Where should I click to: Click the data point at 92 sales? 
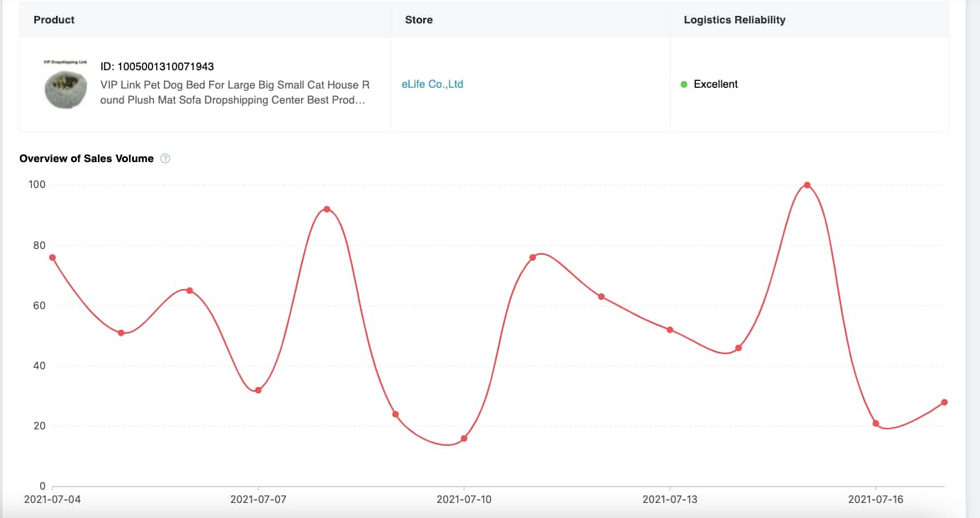326,209
